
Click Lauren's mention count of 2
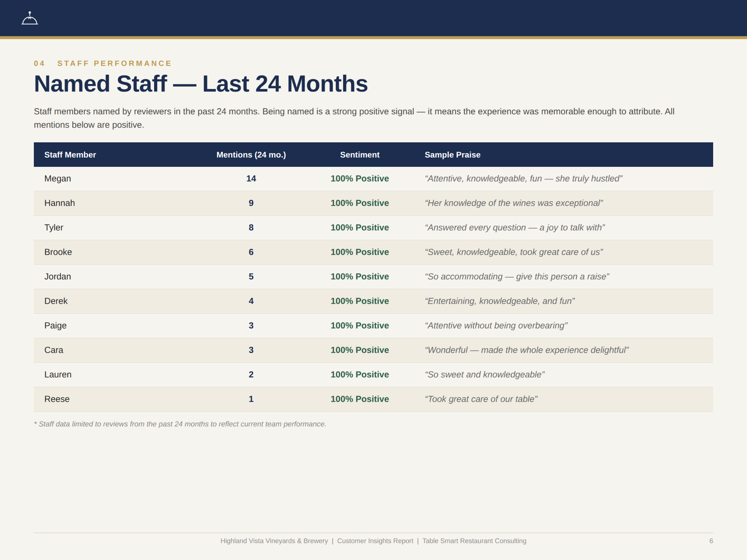[251, 374]
